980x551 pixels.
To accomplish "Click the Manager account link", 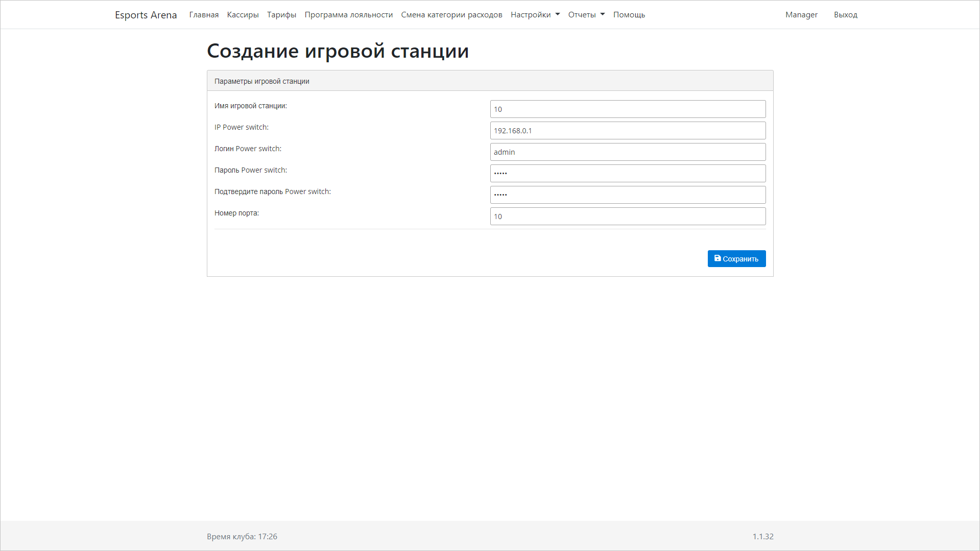I will pyautogui.click(x=801, y=15).
